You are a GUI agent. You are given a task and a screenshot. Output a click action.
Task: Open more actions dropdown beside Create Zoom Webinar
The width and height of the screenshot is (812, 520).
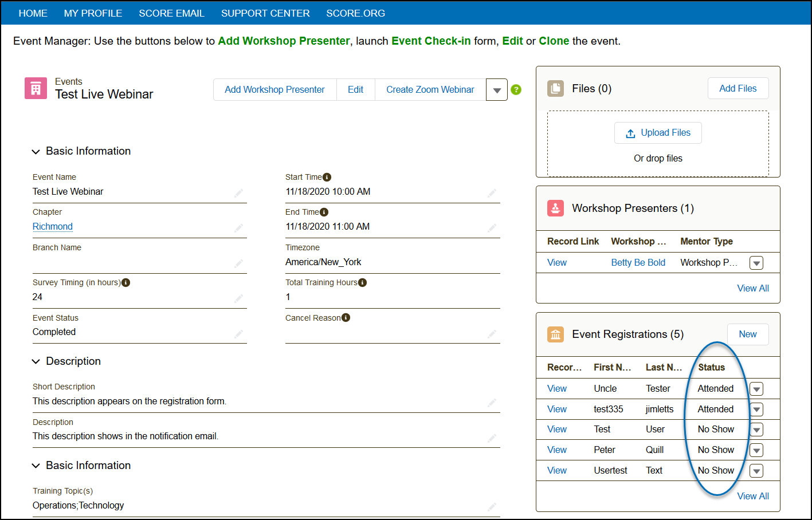point(497,90)
